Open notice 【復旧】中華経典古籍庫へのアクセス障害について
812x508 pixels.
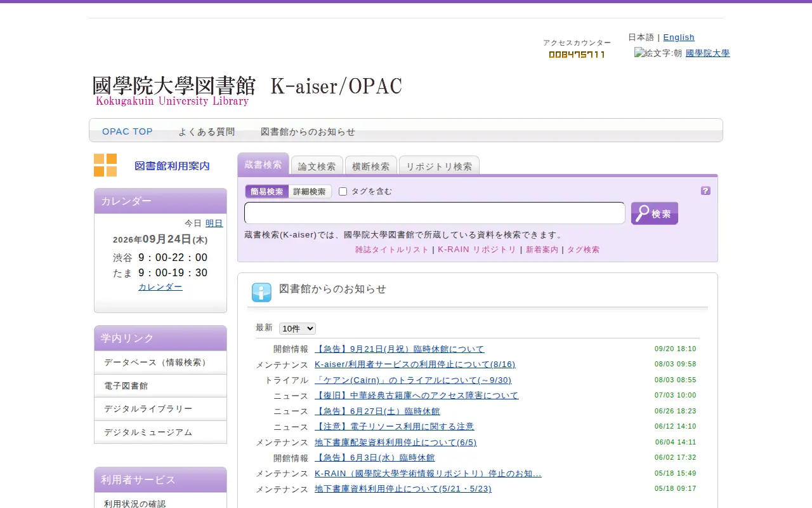(x=417, y=396)
